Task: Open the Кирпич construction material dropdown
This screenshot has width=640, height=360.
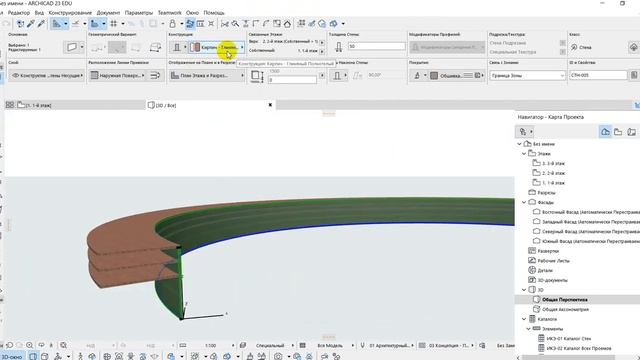Action: click(x=217, y=47)
